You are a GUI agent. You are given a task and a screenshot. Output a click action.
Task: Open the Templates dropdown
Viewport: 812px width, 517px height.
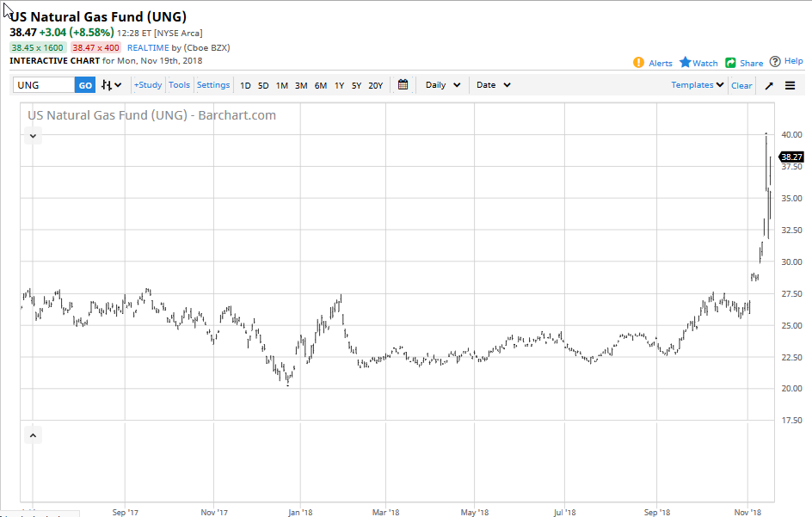pos(697,85)
